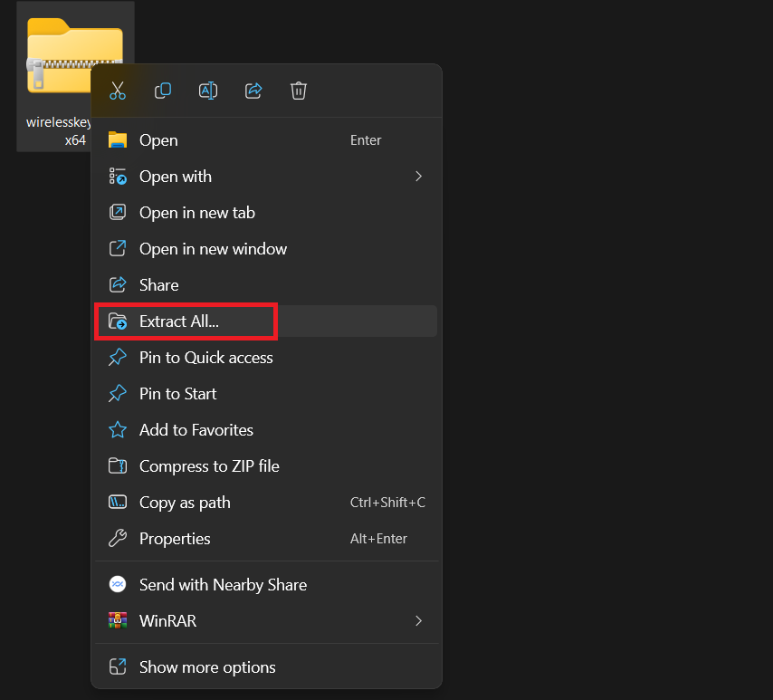The image size is (773, 700).
Task: Click the Cut scissors icon
Action: tap(118, 91)
